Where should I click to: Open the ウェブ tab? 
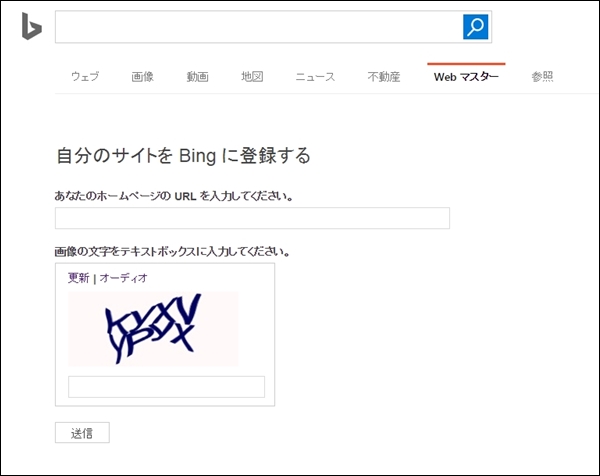click(x=85, y=77)
